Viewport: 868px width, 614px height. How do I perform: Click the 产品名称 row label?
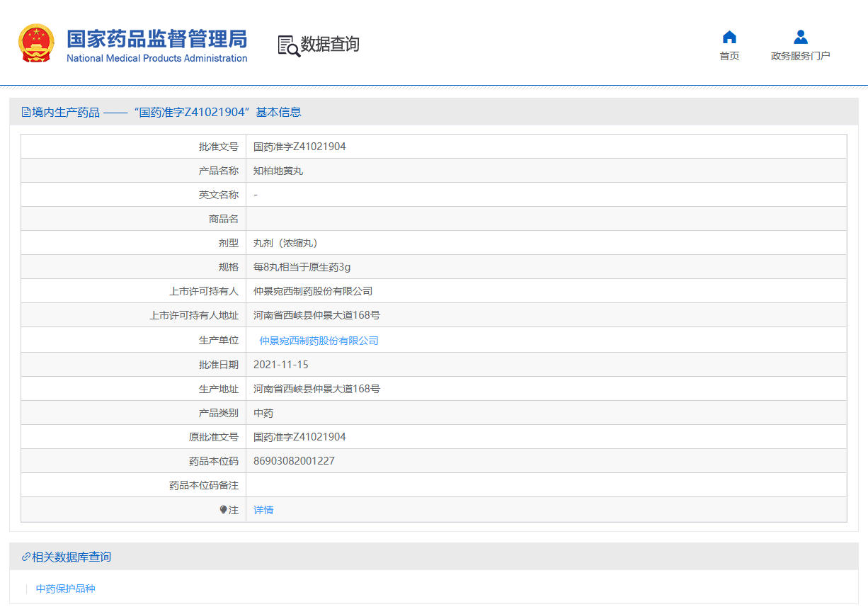pos(219,171)
